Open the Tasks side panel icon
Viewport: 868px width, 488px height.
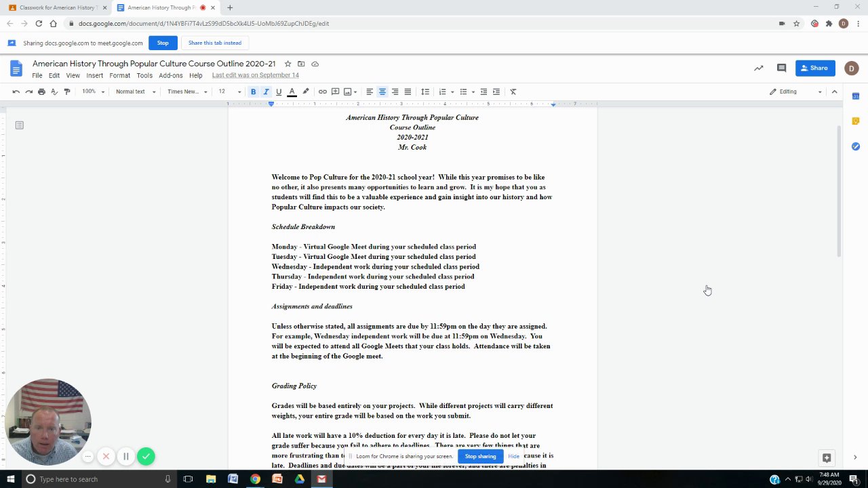click(856, 146)
